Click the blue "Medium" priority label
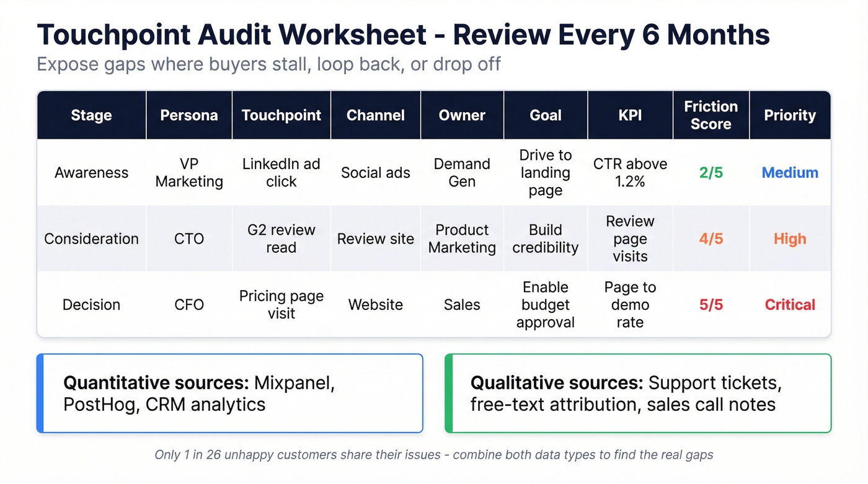Image resolution: width=868 pixels, height=484 pixels. (790, 172)
